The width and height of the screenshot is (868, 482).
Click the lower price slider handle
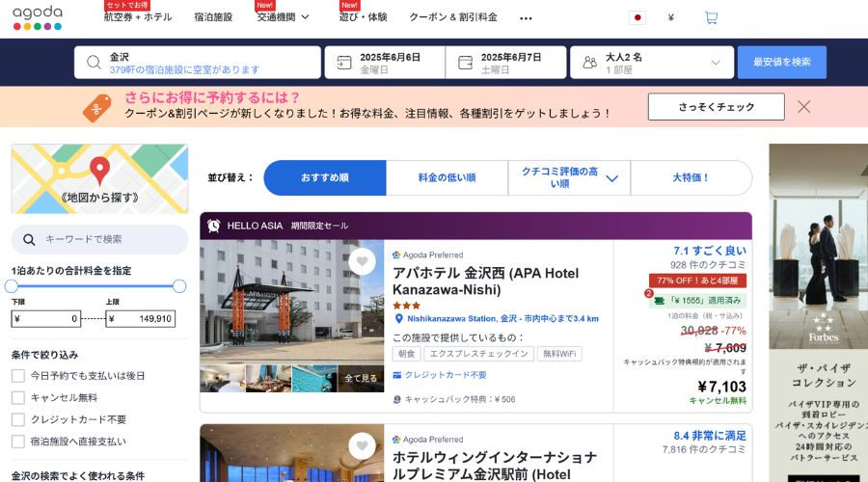coord(12,286)
